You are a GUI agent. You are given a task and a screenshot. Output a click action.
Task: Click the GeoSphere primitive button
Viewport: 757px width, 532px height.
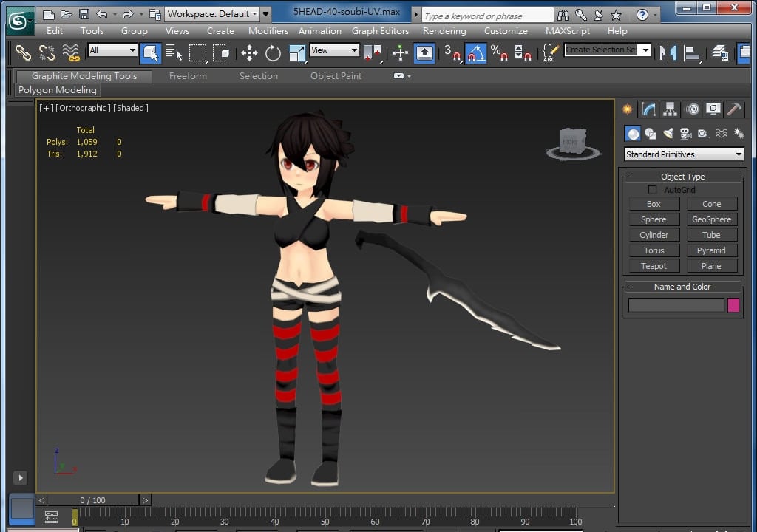711,219
